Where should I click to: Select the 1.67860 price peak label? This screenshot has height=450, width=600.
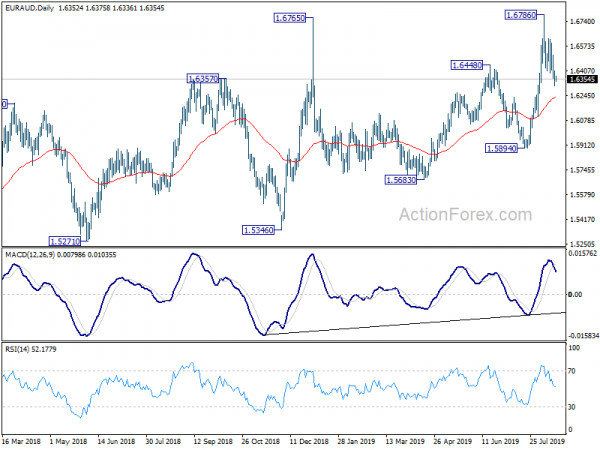521,15
